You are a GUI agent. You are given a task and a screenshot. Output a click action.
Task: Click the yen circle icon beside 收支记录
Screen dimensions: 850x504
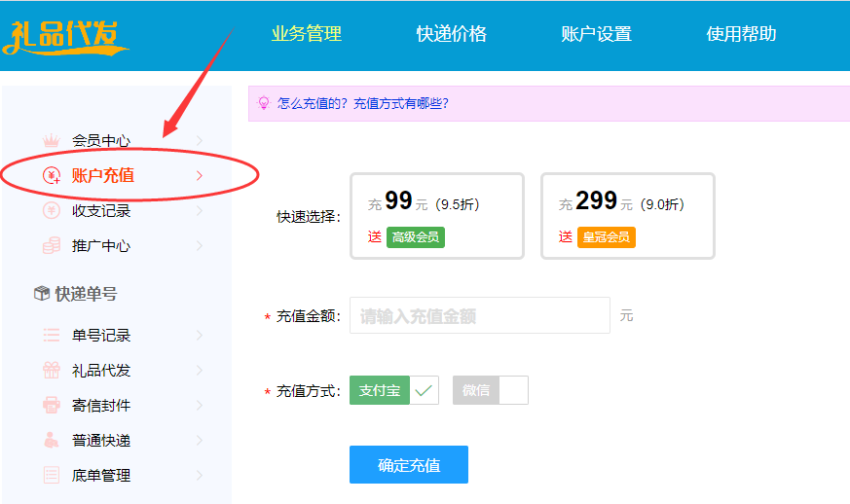coord(52,211)
